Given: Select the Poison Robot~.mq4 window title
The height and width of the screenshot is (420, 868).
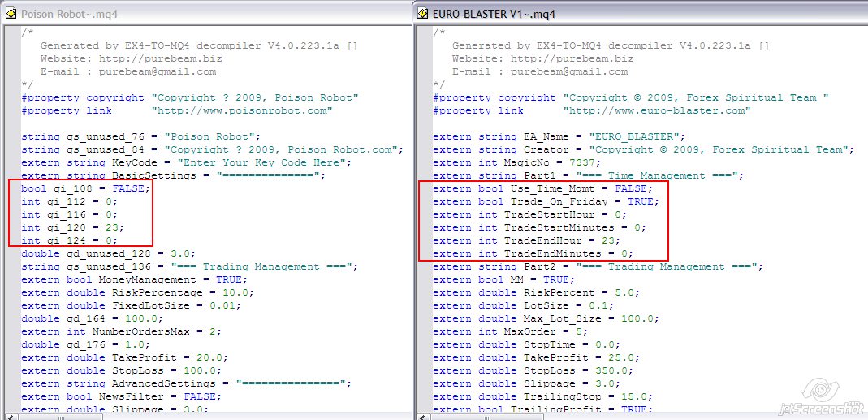Looking at the screenshot, I should pos(69,14).
